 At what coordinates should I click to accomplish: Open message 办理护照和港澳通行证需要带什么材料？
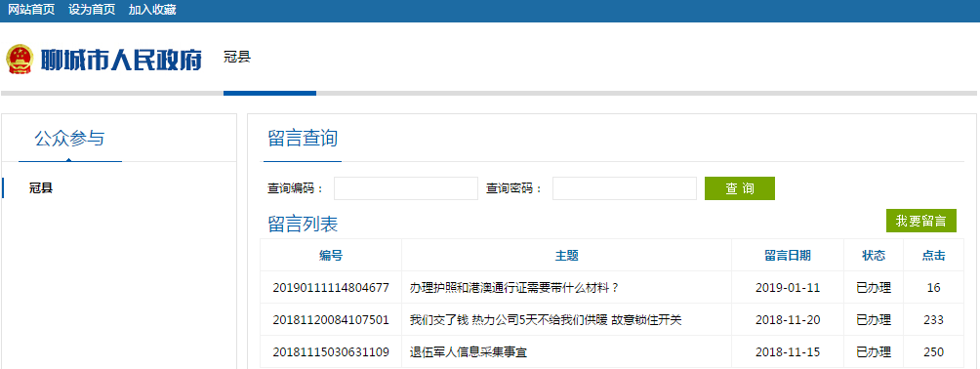513,288
